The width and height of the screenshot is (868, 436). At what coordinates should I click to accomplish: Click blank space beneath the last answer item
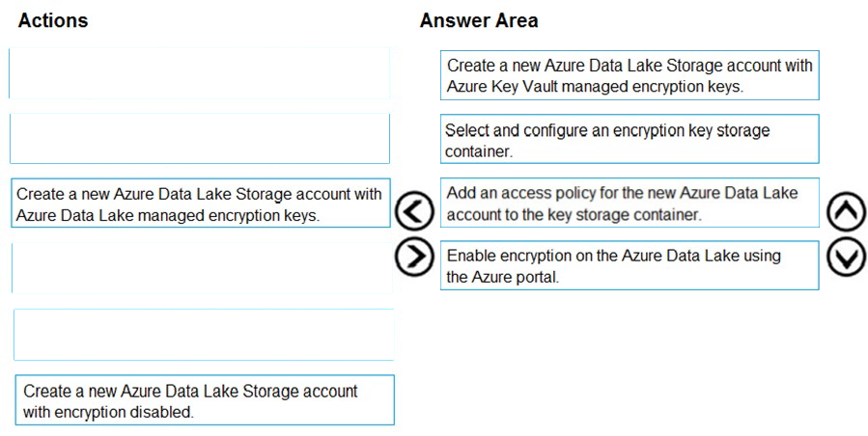pyautogui.click(x=630, y=360)
